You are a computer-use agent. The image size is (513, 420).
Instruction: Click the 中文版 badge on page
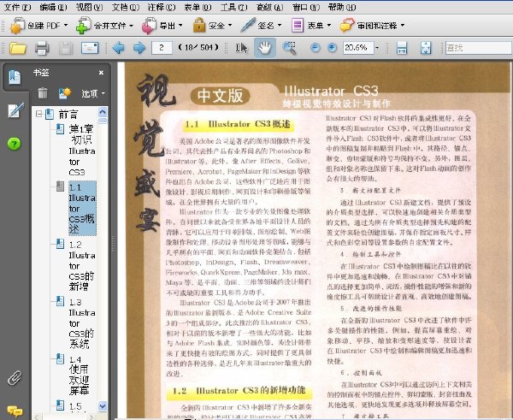pos(221,96)
